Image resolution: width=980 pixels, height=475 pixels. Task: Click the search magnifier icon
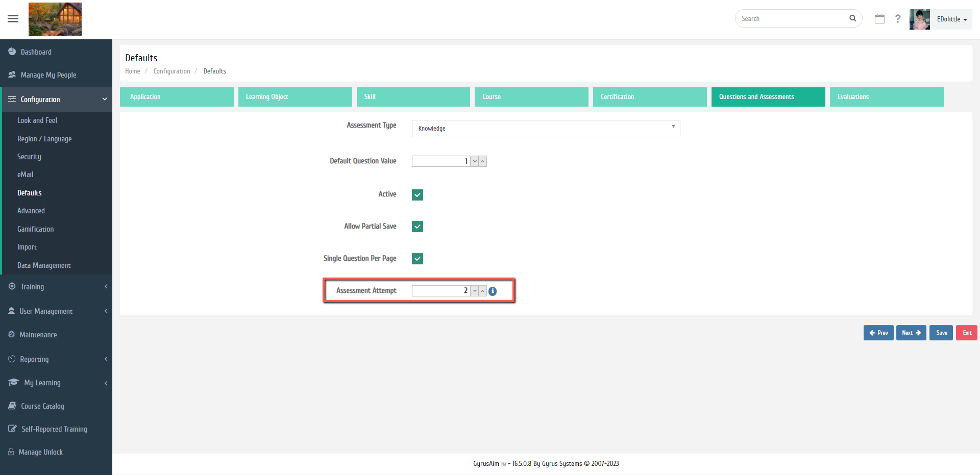point(852,18)
